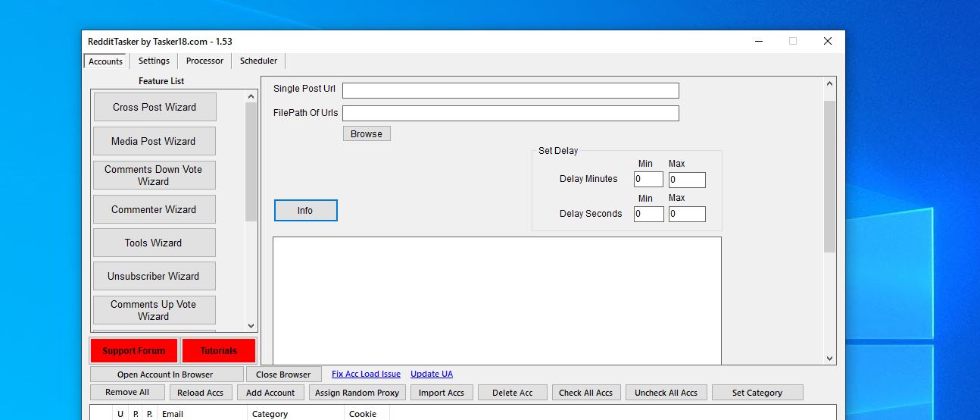980x420 pixels.
Task: Focus the Delay Seconds Min field
Action: click(648, 215)
